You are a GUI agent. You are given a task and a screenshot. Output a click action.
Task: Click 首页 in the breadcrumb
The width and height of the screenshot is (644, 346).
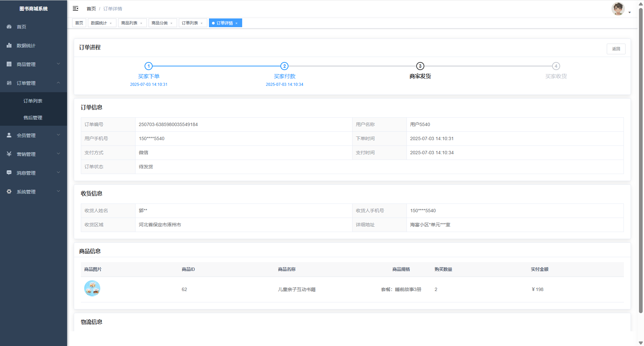[x=91, y=9]
